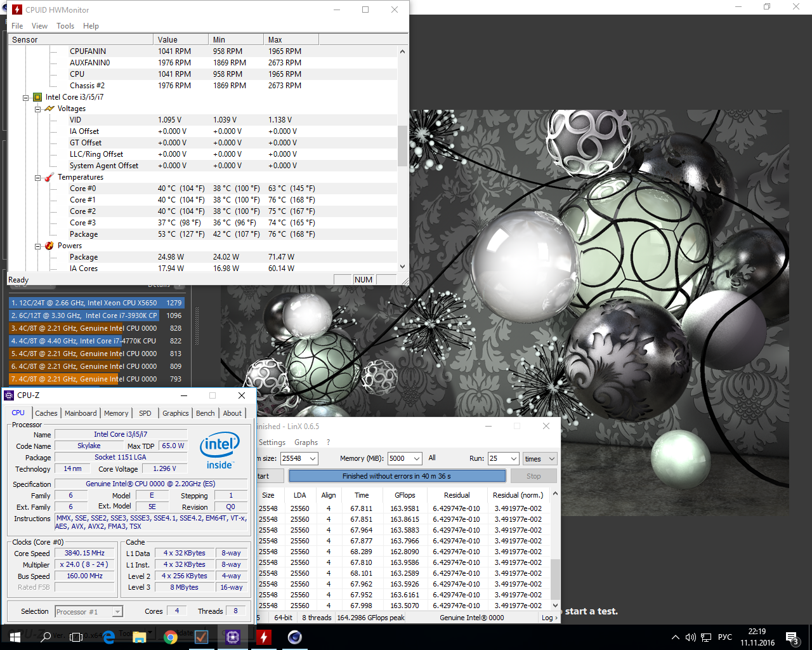Switch to HWMonitor via its taskbar icon
The width and height of the screenshot is (812, 650).
point(264,637)
